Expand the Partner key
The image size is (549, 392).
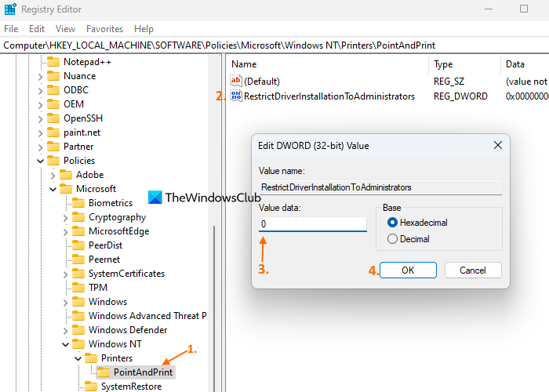coord(40,147)
